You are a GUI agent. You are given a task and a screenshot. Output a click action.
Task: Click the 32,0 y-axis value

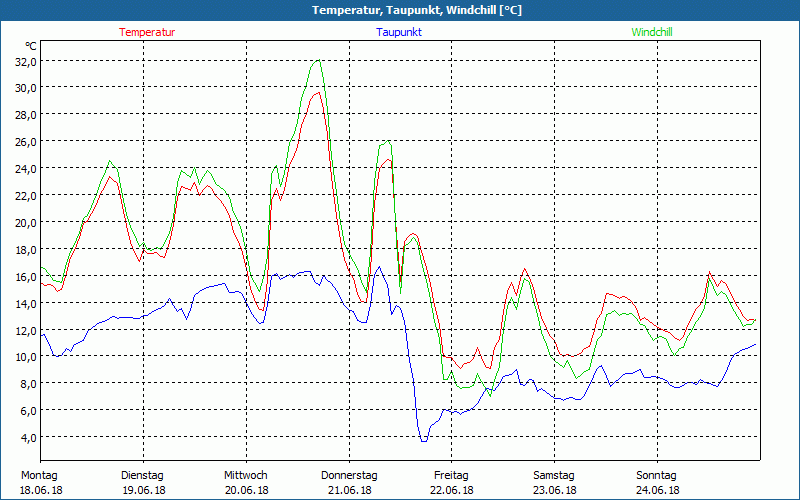click(26, 62)
